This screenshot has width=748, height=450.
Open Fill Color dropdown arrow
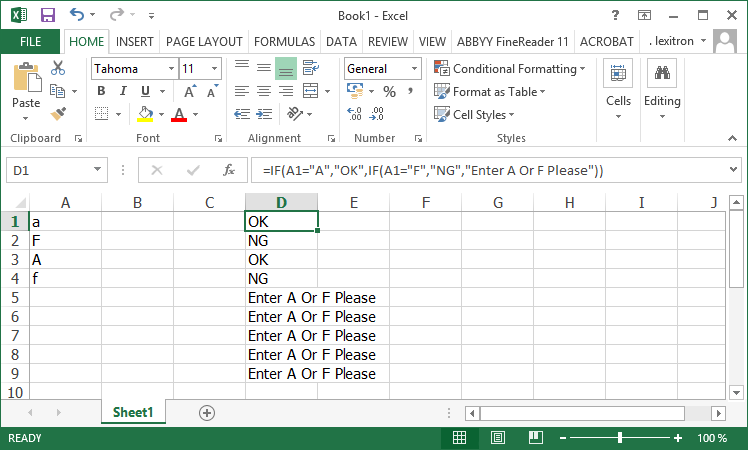click(x=161, y=115)
